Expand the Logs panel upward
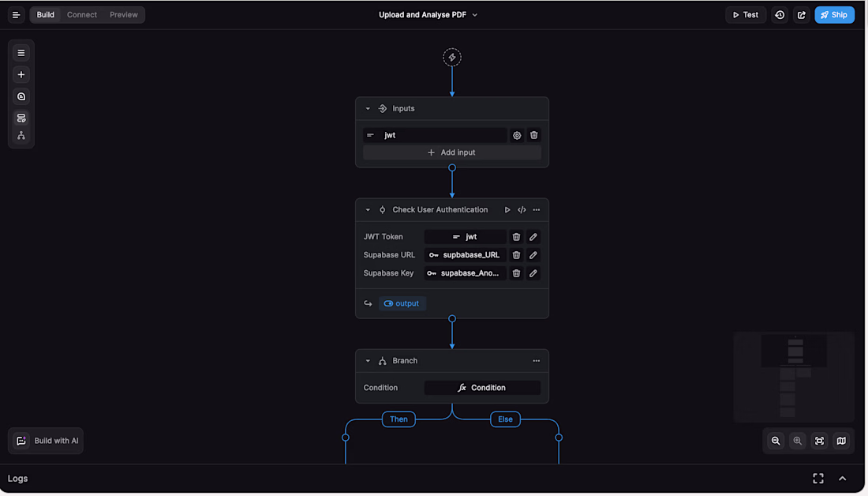 pos(842,479)
